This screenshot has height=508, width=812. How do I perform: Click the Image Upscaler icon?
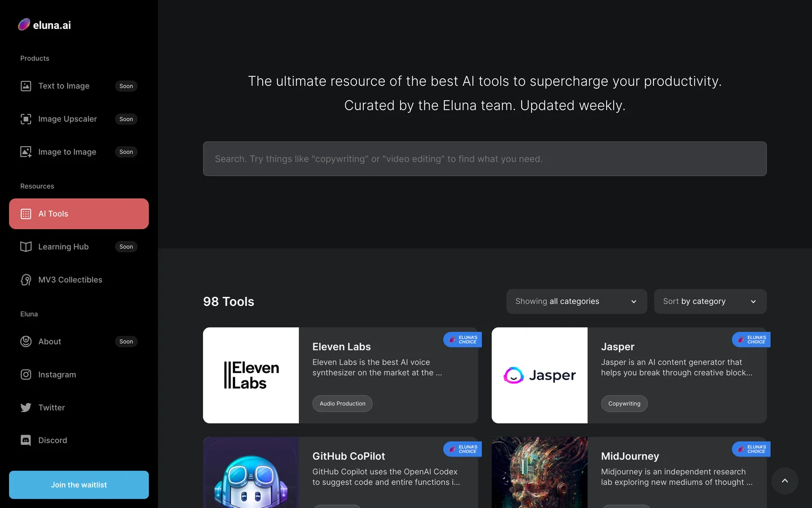coord(26,119)
